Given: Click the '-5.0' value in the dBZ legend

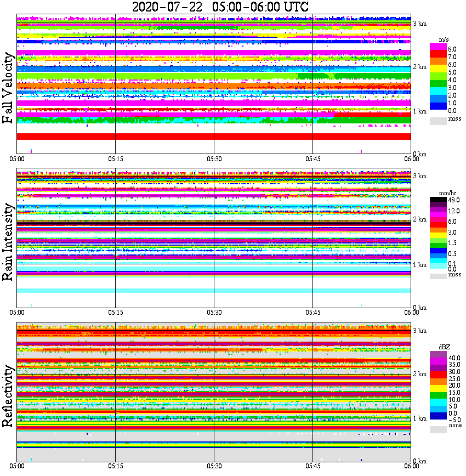Looking at the screenshot, I should tap(454, 420).
